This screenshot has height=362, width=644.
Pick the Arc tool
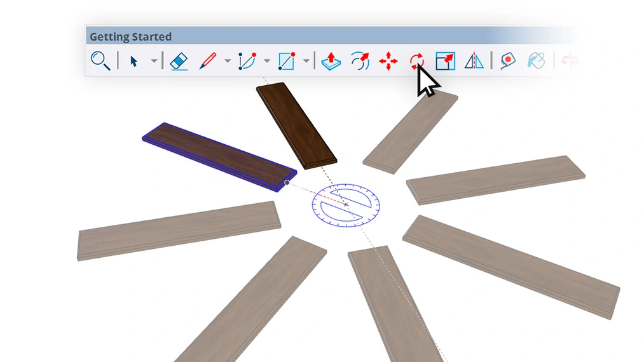(247, 61)
